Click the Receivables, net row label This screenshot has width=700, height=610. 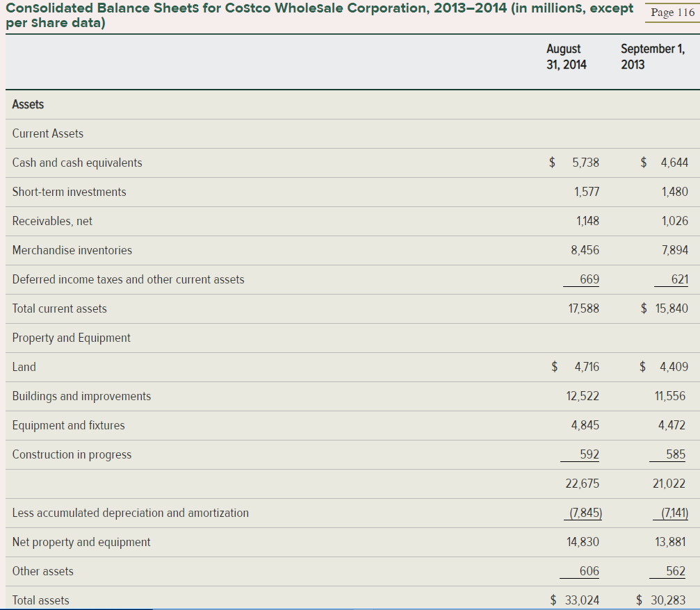click(50, 221)
